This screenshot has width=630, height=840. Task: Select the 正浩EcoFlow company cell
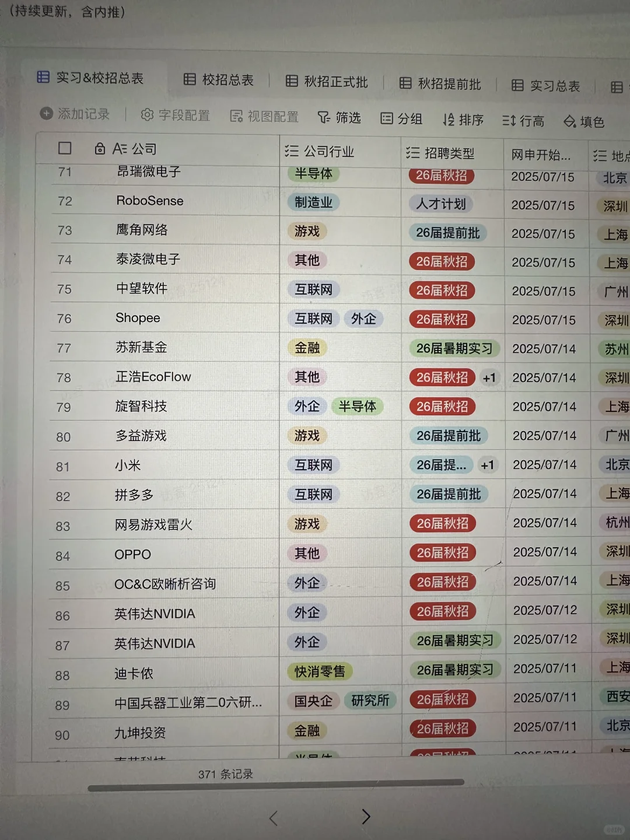coord(153,377)
